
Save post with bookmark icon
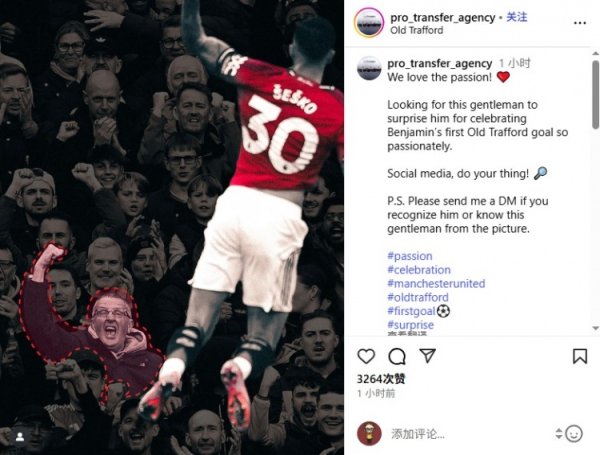(580, 356)
